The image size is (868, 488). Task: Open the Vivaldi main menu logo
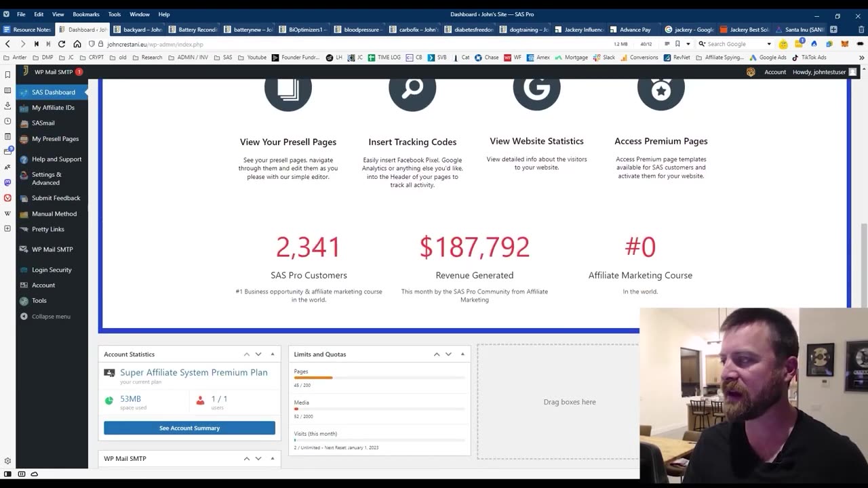(6, 14)
